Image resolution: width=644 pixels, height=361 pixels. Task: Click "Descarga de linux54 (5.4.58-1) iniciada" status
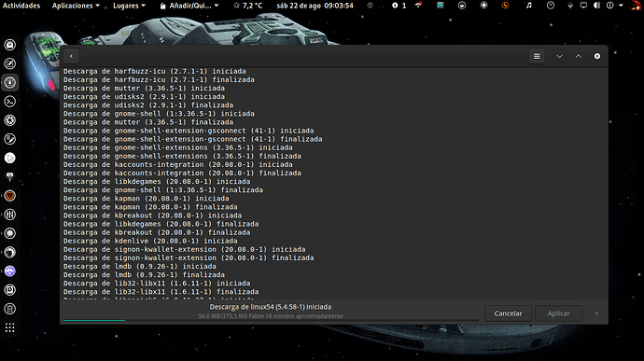(x=271, y=307)
